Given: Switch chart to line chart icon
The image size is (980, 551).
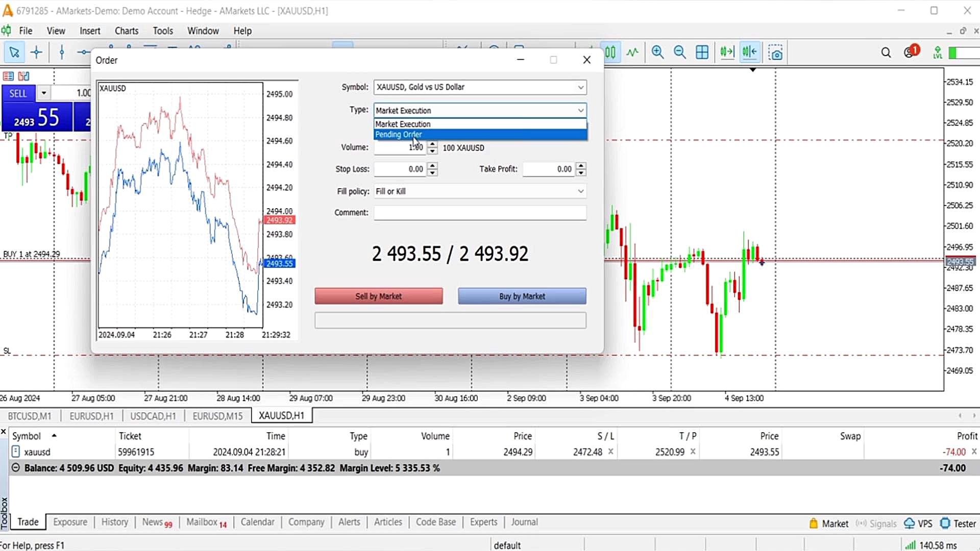Looking at the screenshot, I should point(632,52).
